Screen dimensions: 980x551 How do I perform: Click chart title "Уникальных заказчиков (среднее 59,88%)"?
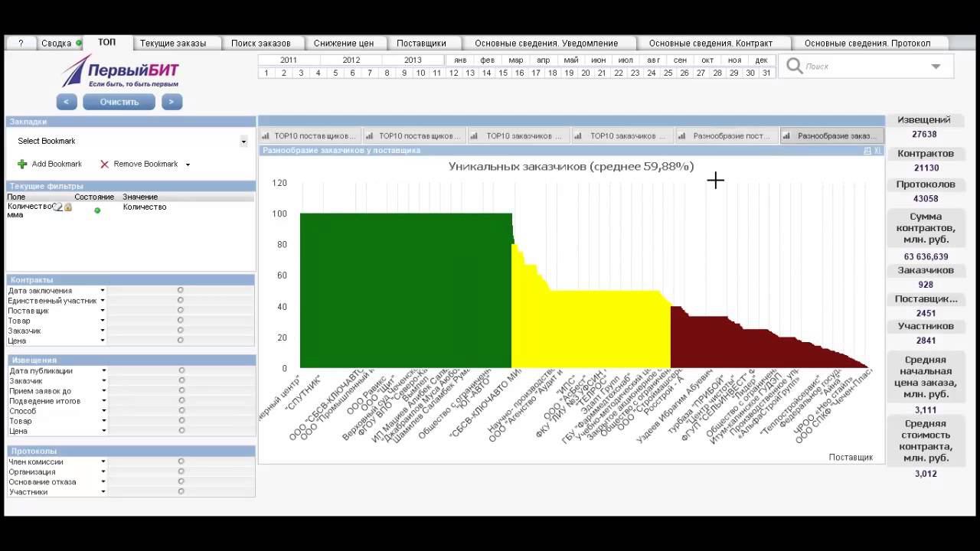tap(571, 166)
